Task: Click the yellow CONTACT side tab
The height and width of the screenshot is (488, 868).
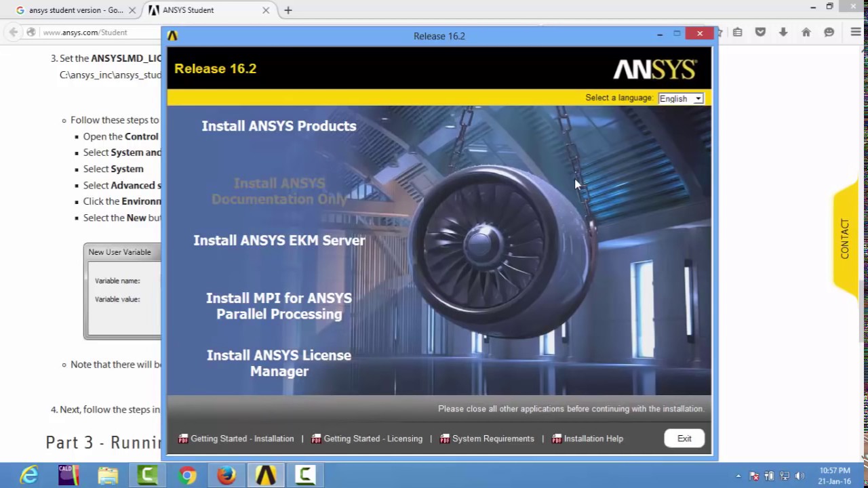Action: [845, 239]
